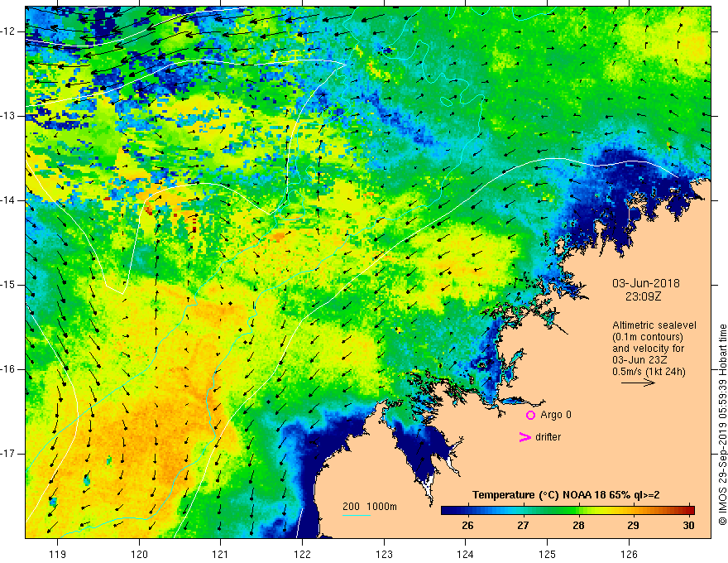Click the 0.5m/s velocity scale arrow

(638, 383)
